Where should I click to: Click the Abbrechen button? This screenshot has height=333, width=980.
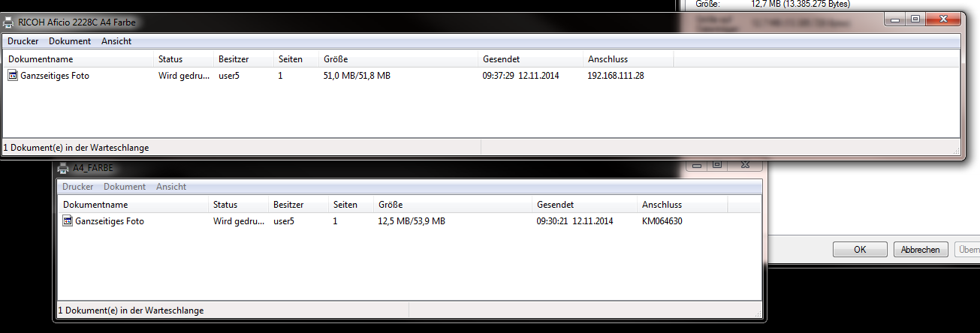(x=921, y=250)
